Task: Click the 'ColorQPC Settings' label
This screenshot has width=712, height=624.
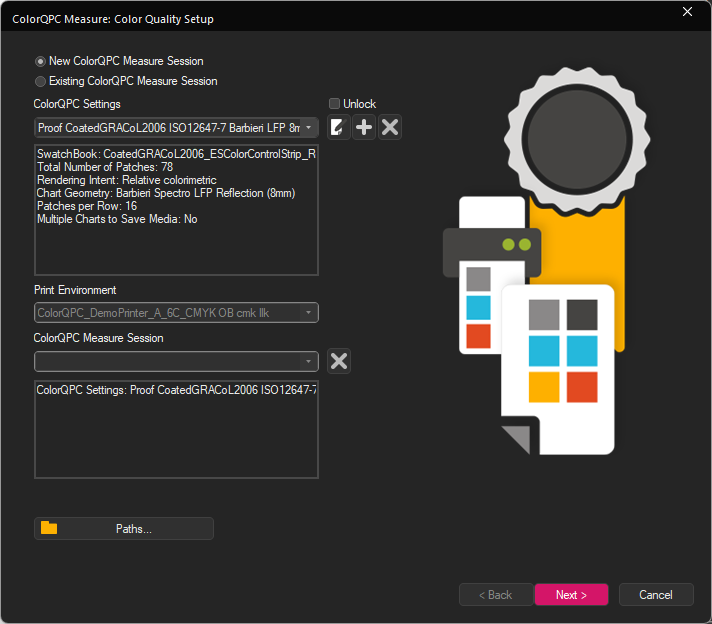Action: pyautogui.click(x=77, y=104)
